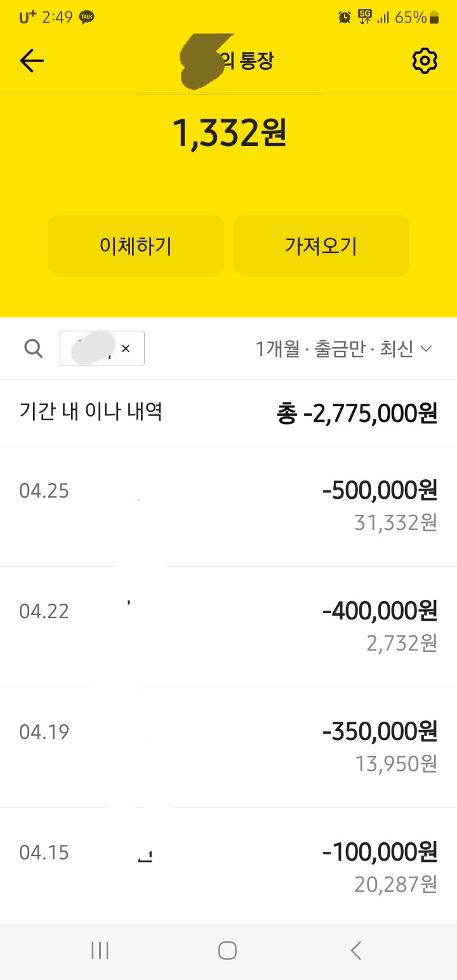Remove the search filter chip (×)
The height and width of the screenshot is (980, 457).
point(126,348)
